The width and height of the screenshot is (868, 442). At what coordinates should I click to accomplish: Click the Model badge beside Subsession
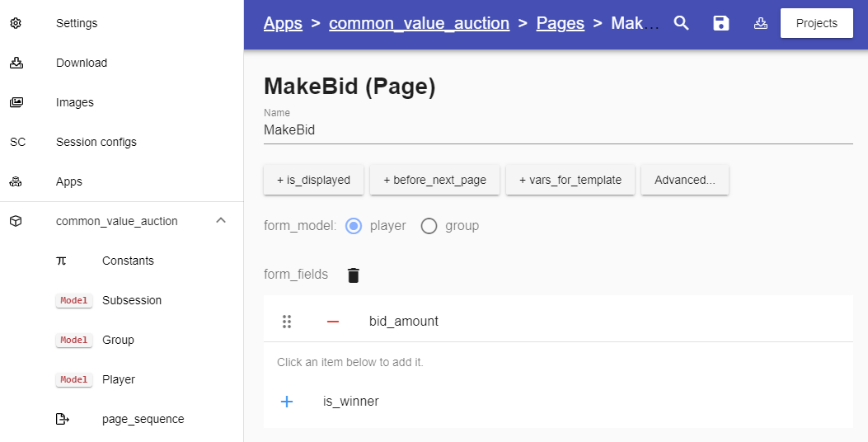[74, 300]
